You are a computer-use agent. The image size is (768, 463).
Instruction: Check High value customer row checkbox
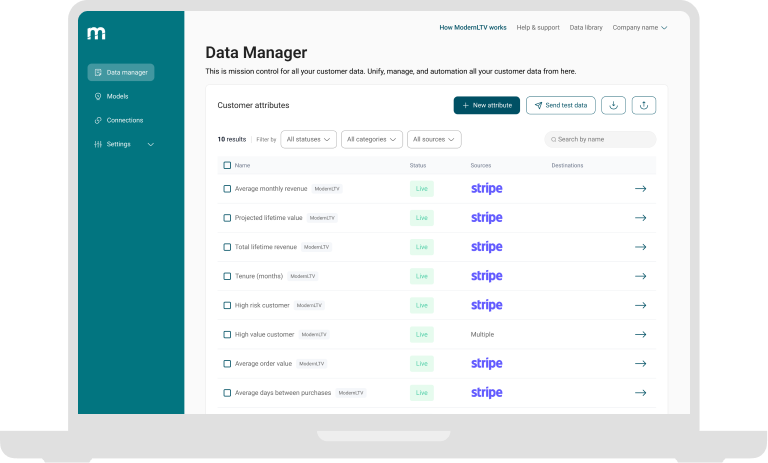click(x=227, y=335)
